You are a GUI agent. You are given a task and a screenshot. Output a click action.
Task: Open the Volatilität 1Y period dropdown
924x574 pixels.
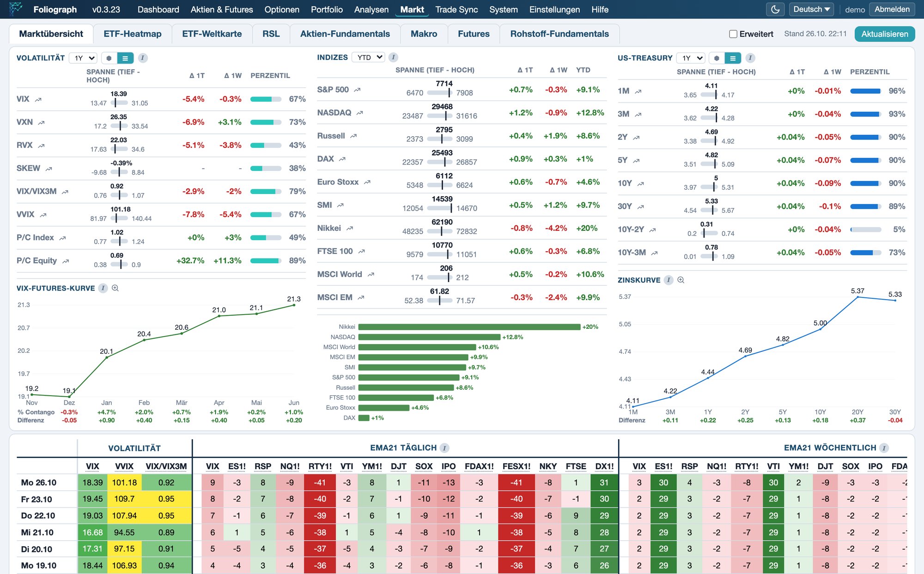coord(83,58)
